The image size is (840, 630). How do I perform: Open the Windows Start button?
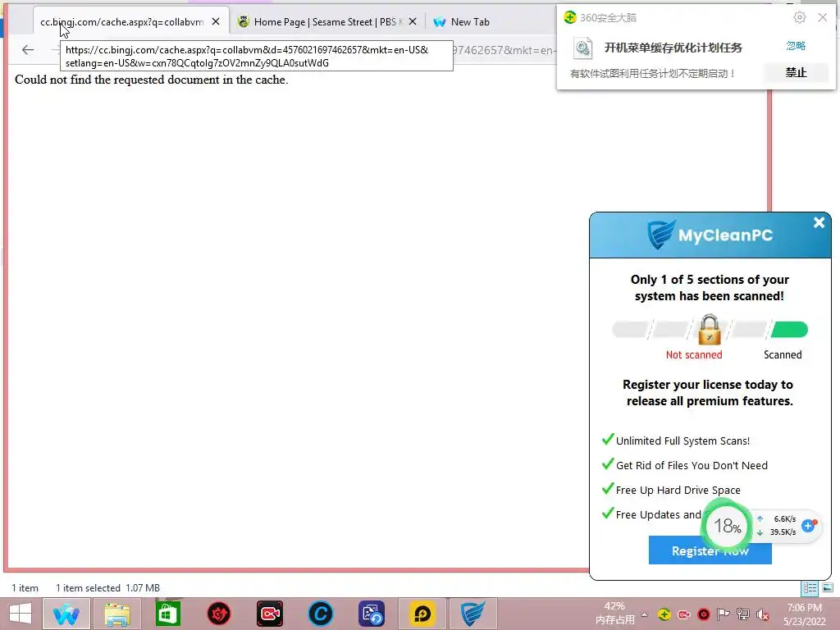pos(21,614)
